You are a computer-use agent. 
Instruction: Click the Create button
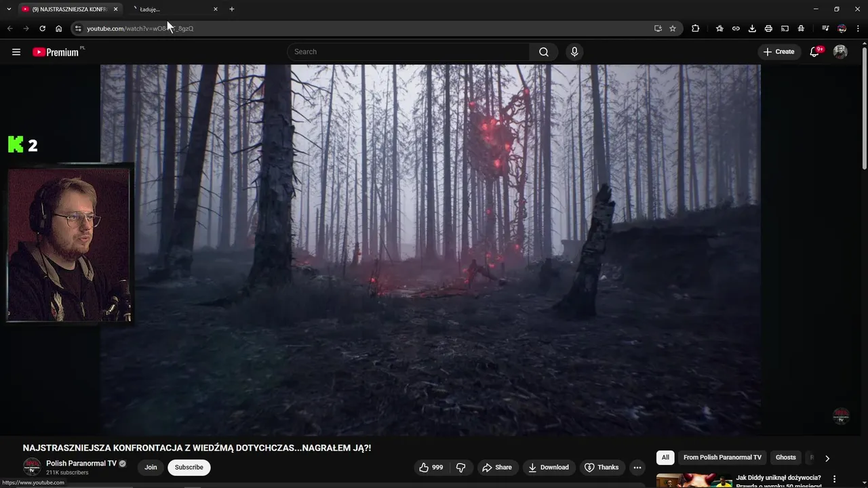click(778, 52)
